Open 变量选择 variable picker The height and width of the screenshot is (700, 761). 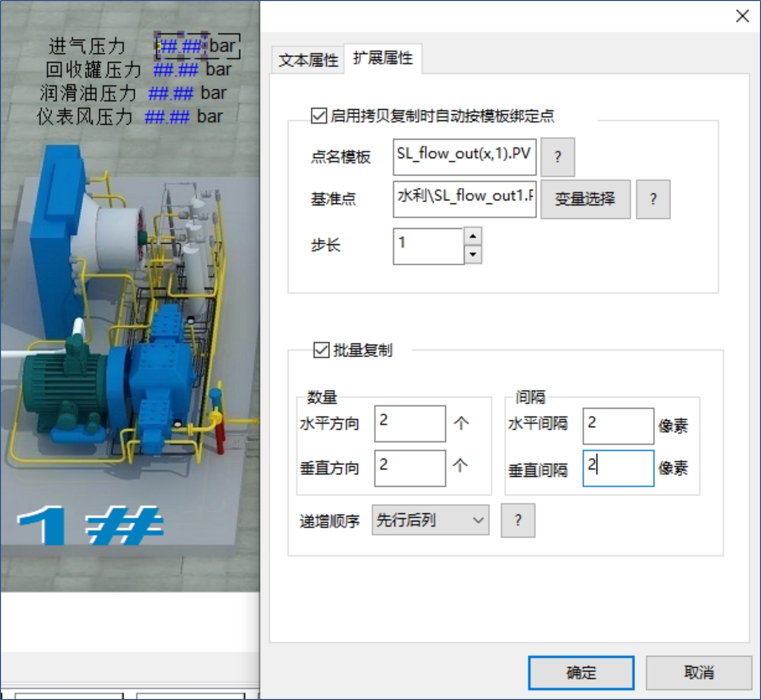[x=585, y=199]
